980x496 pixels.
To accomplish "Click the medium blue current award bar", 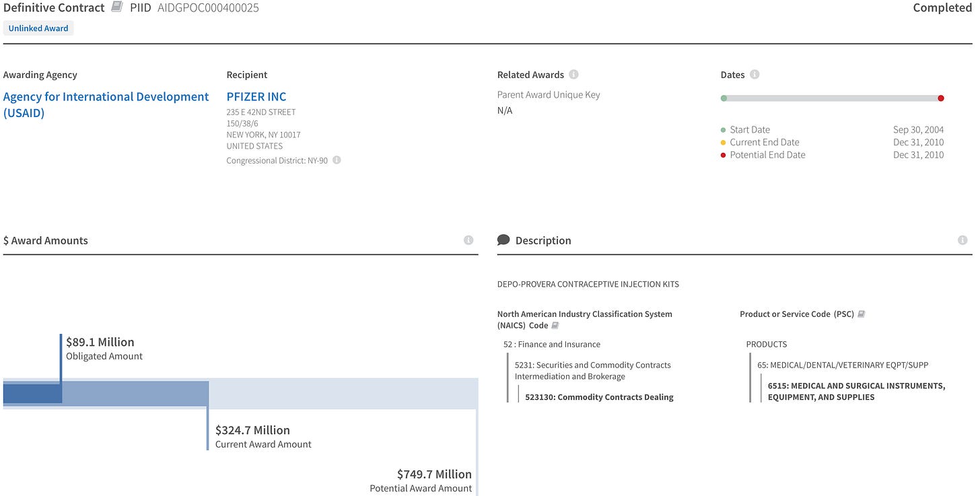I will coord(135,394).
